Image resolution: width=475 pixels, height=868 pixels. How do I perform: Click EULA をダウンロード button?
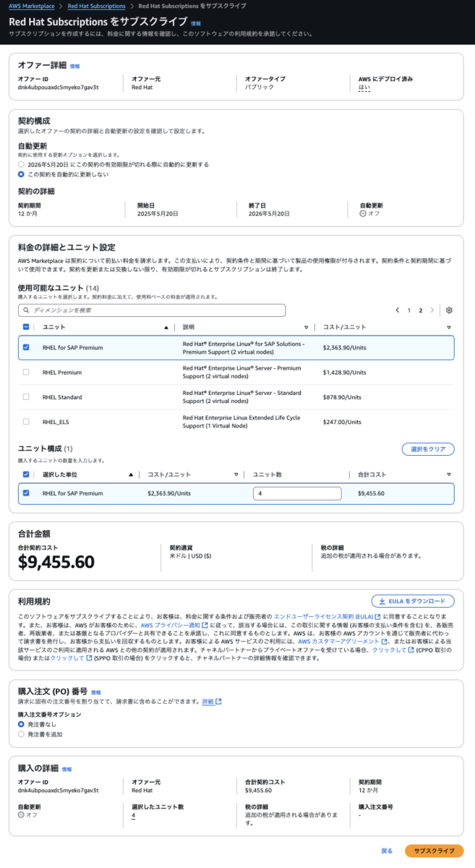point(413,601)
